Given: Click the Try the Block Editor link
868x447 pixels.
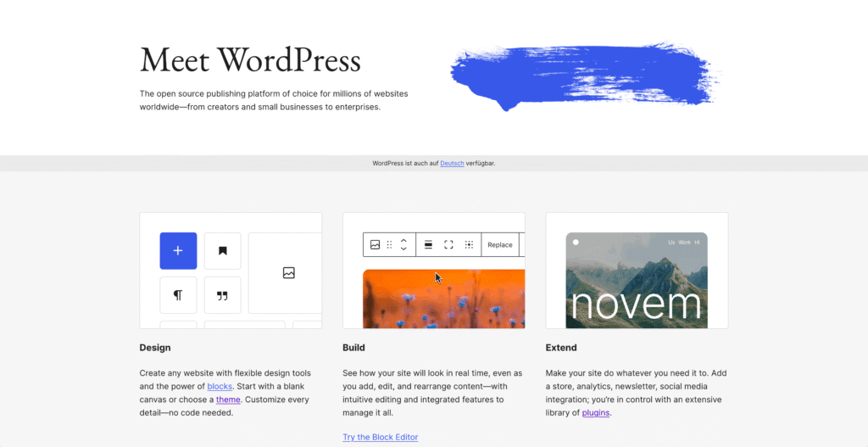Looking at the screenshot, I should 381,437.
